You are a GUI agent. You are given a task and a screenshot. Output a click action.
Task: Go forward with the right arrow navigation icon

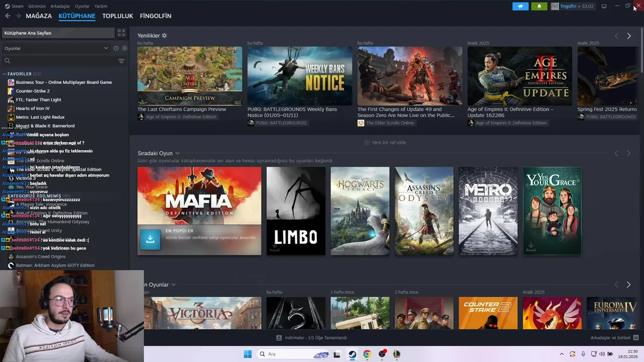pos(18,16)
